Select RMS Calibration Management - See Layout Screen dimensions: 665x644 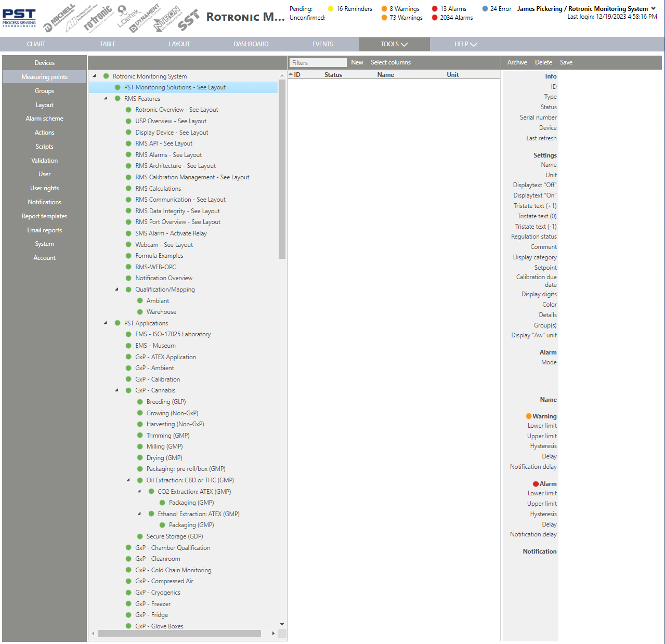(192, 177)
